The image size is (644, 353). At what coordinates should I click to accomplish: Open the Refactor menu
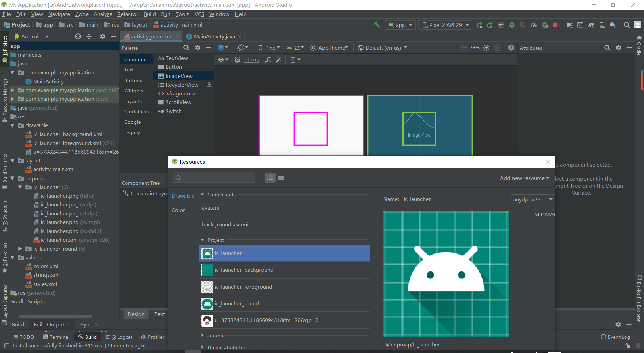click(127, 14)
